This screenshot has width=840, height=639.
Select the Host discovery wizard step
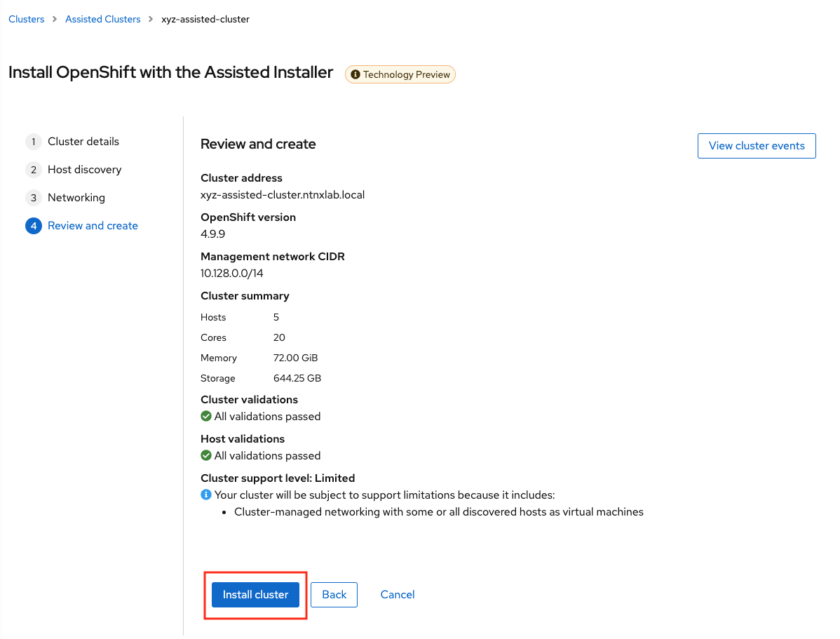(x=84, y=170)
